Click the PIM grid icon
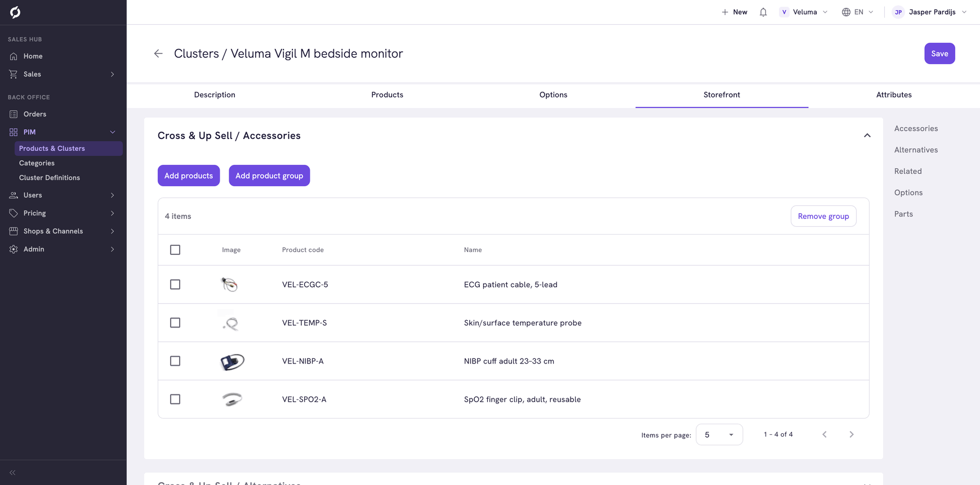The image size is (980, 485). [x=14, y=132]
